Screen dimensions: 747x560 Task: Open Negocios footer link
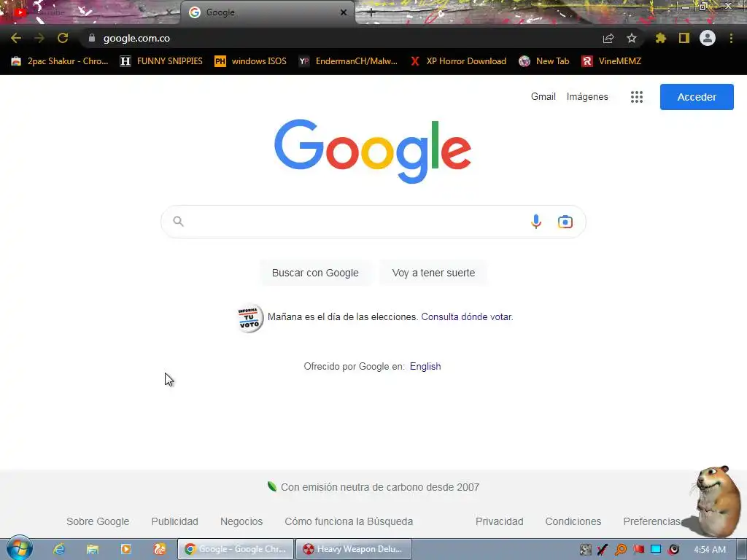(x=241, y=521)
